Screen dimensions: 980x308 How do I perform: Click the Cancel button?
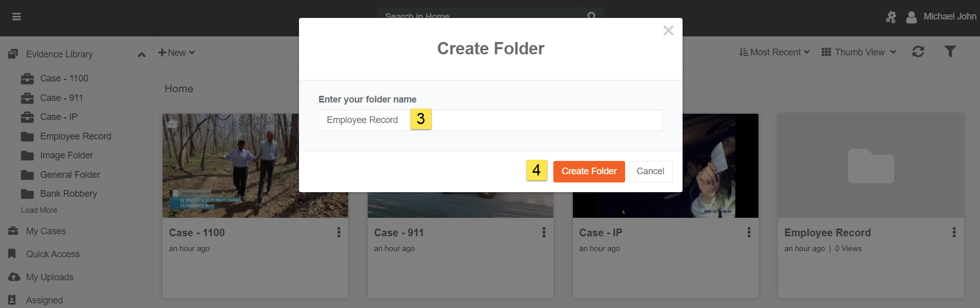[x=650, y=171]
